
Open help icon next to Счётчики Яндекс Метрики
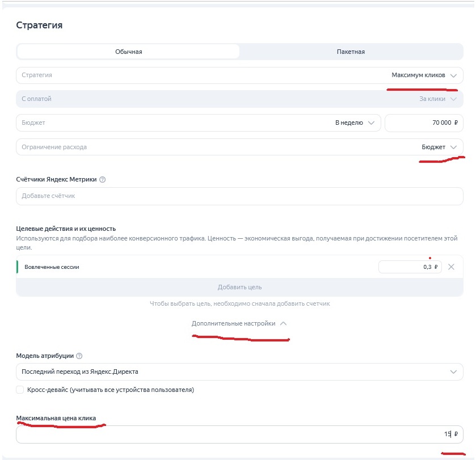[103, 179]
